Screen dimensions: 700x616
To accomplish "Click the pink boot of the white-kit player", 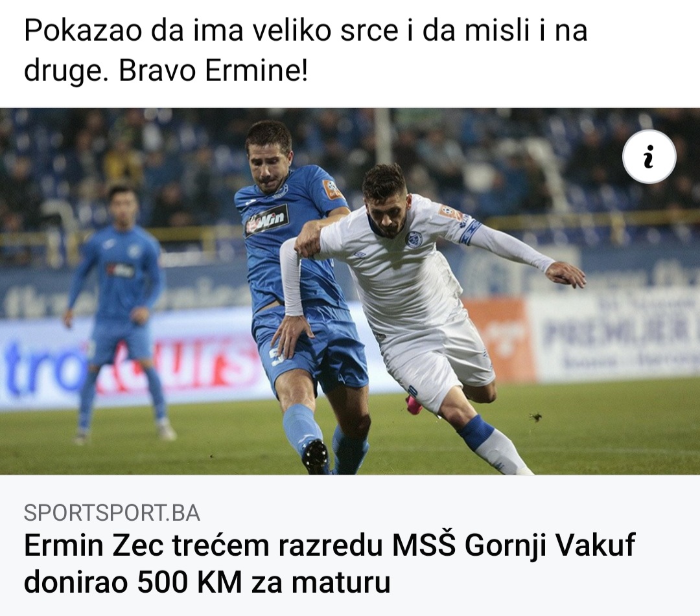I will point(414,404).
